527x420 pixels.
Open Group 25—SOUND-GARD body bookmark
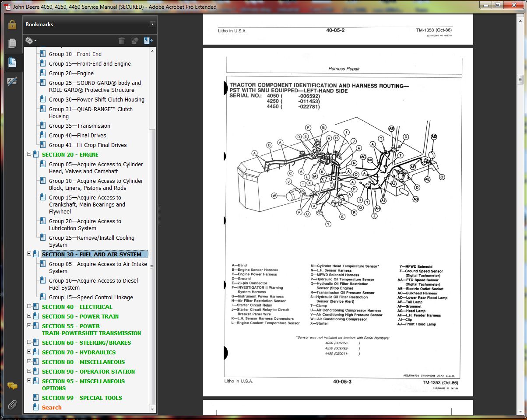click(x=95, y=86)
